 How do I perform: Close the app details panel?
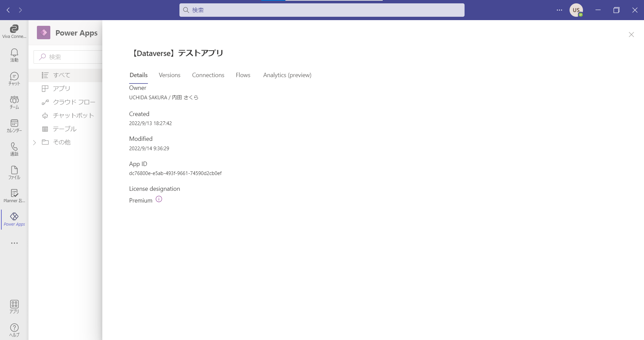click(x=631, y=35)
